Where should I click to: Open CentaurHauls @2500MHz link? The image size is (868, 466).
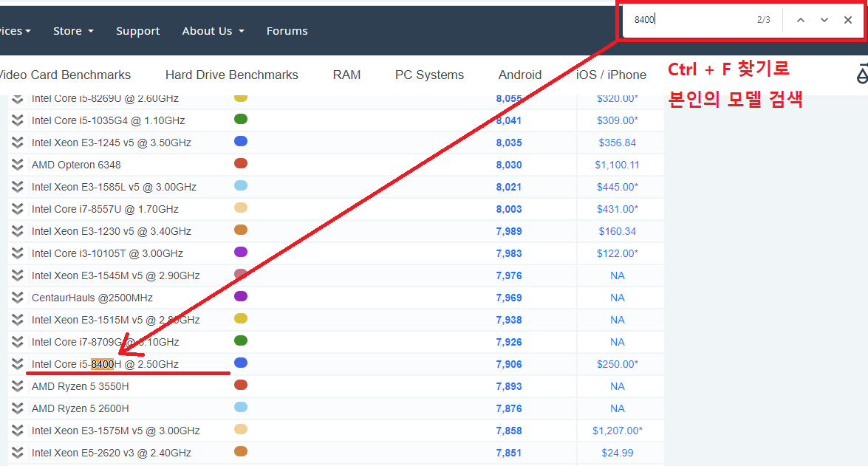point(92,298)
